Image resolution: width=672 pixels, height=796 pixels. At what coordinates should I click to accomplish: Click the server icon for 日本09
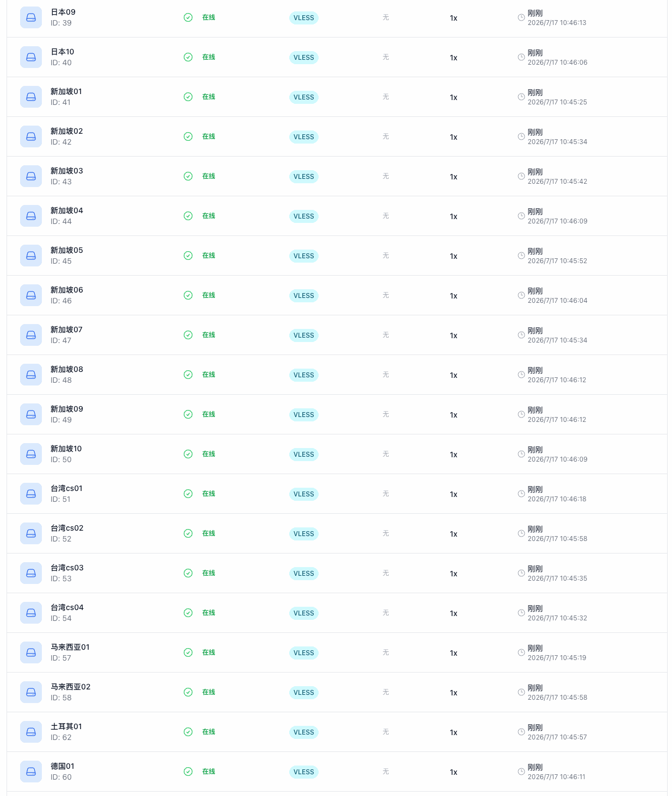point(31,17)
